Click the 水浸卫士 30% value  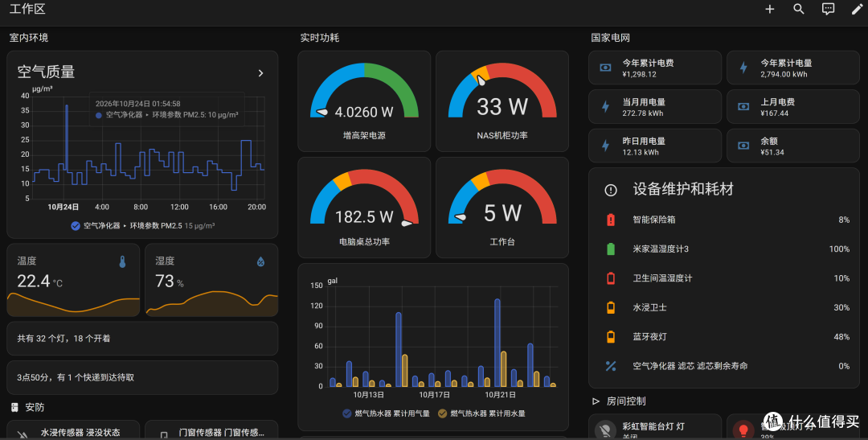[x=841, y=307]
